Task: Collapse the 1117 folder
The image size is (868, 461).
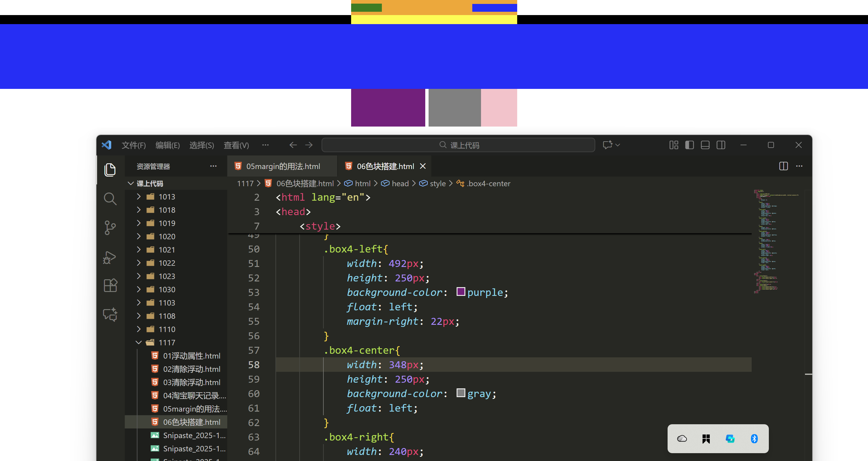Action: [167, 342]
